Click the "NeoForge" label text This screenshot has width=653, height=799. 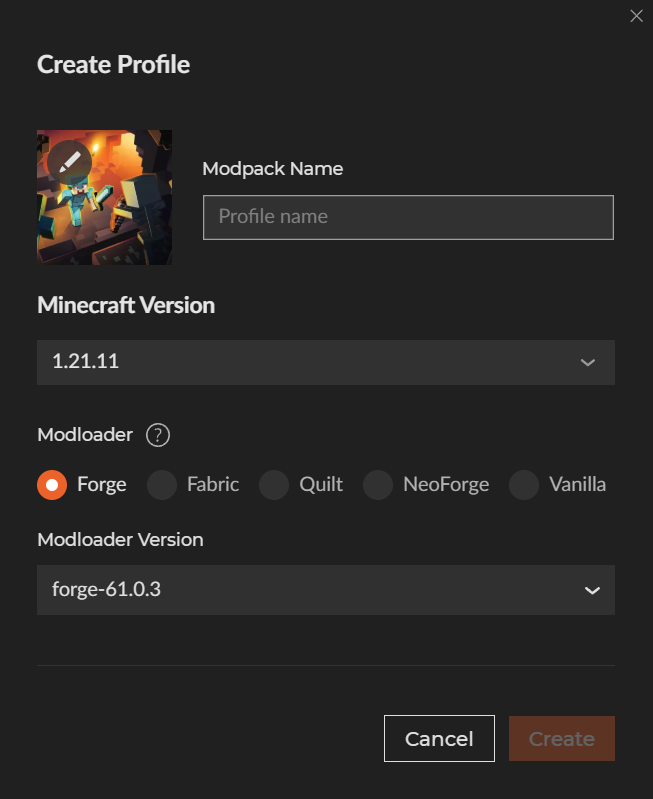point(446,485)
